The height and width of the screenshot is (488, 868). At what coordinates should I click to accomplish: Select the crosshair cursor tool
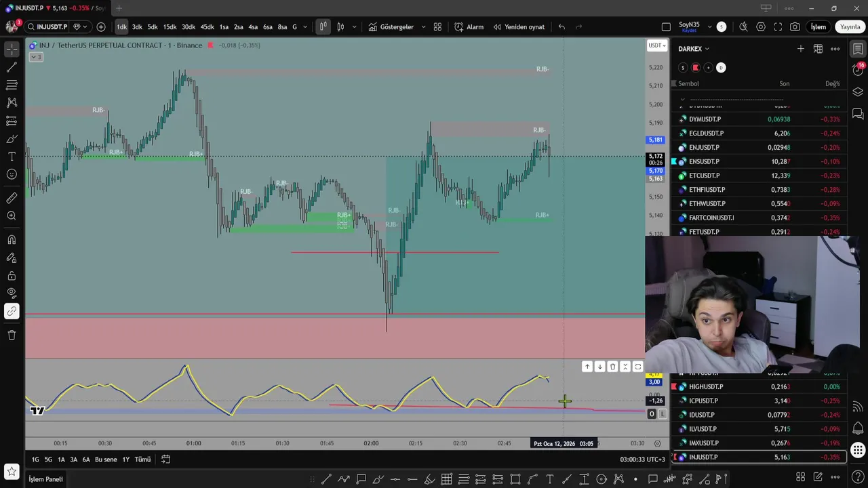pos(12,49)
